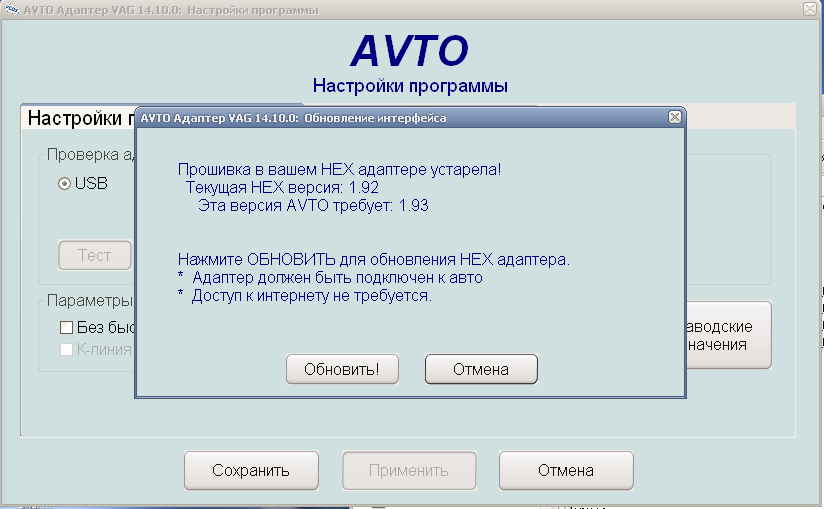Screen dimensions: 824x509
Task: Click the text 'Прошивка в вашем HEX адаптере устарела!'
Action: [339, 170]
